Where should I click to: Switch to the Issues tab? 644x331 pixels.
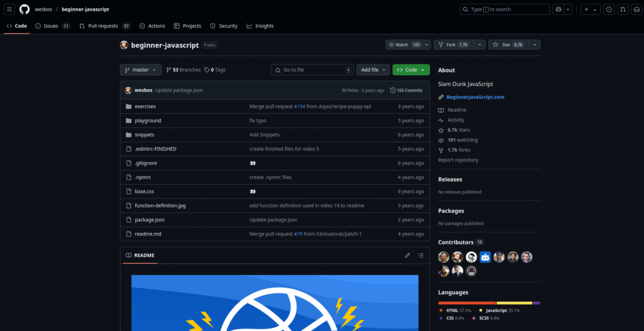coord(53,26)
